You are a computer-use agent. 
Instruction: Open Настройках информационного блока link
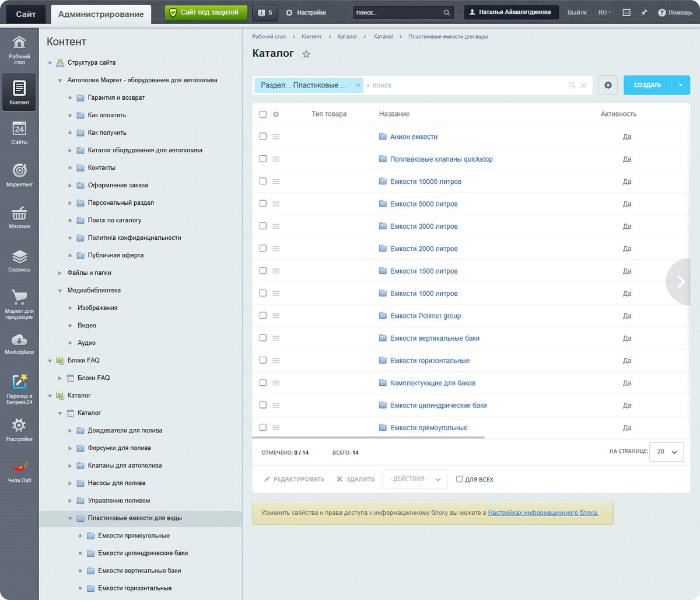click(543, 512)
